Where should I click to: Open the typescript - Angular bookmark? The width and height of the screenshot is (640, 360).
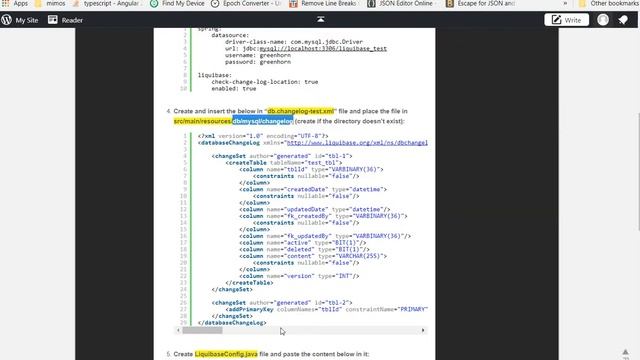tap(108, 3)
